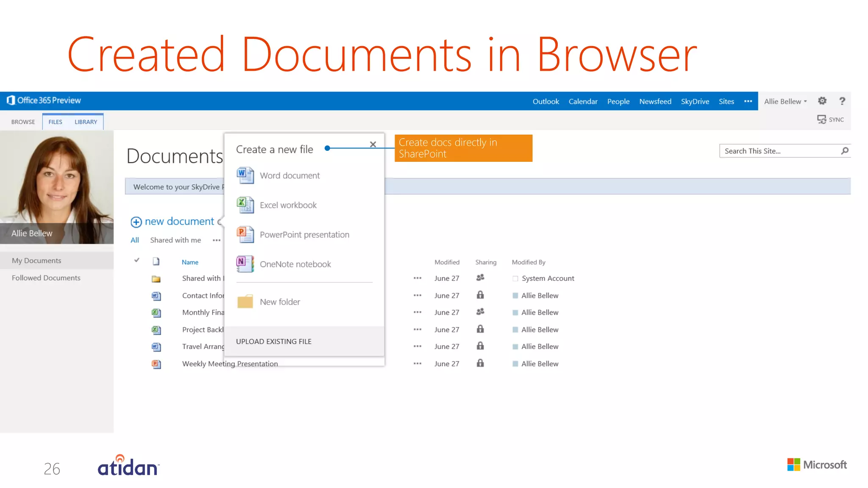Click presence box beside System Account
This screenshot has width=868, height=488.
(x=515, y=279)
